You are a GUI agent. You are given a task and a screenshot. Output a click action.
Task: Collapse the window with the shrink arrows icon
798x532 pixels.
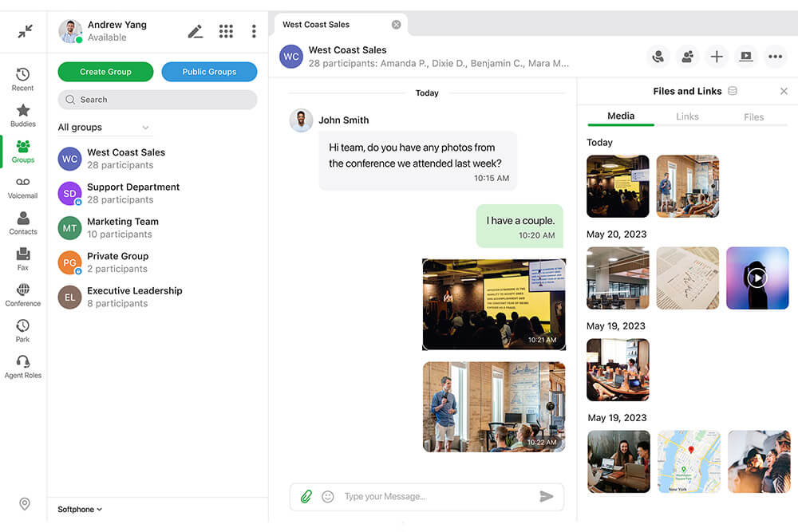[25, 31]
